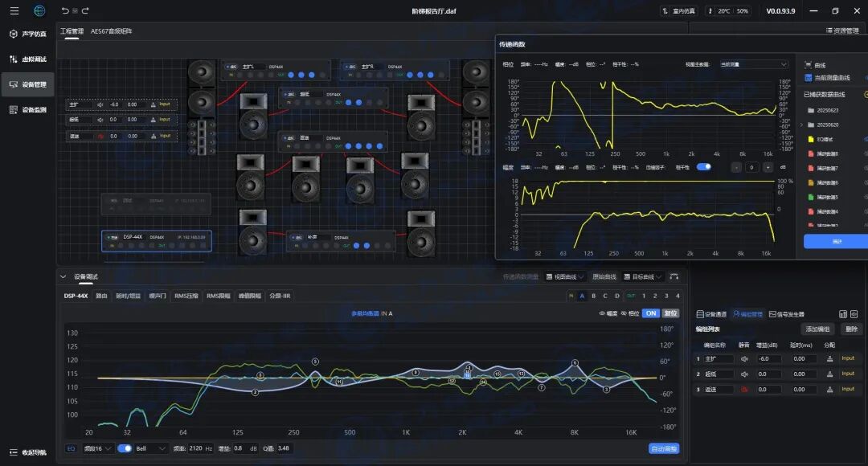Screen dimensions: 868x466
Task: Click assign icon for 主扩 group
Action: coord(829,358)
